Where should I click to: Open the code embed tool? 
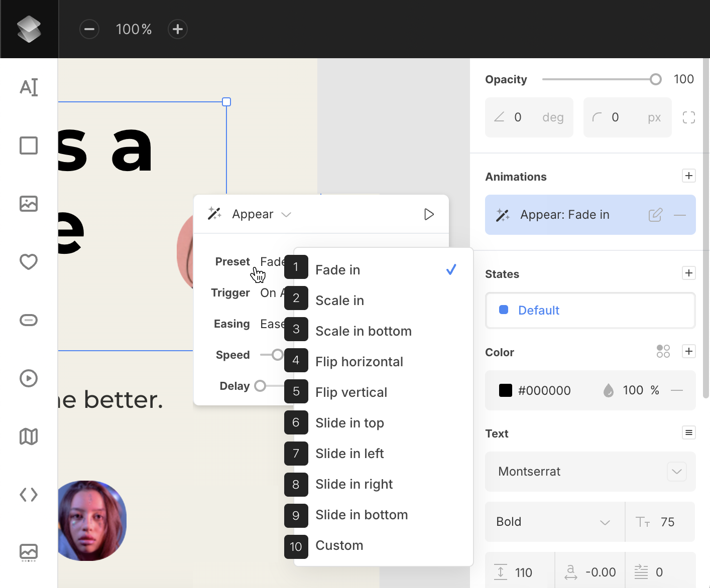click(x=29, y=495)
